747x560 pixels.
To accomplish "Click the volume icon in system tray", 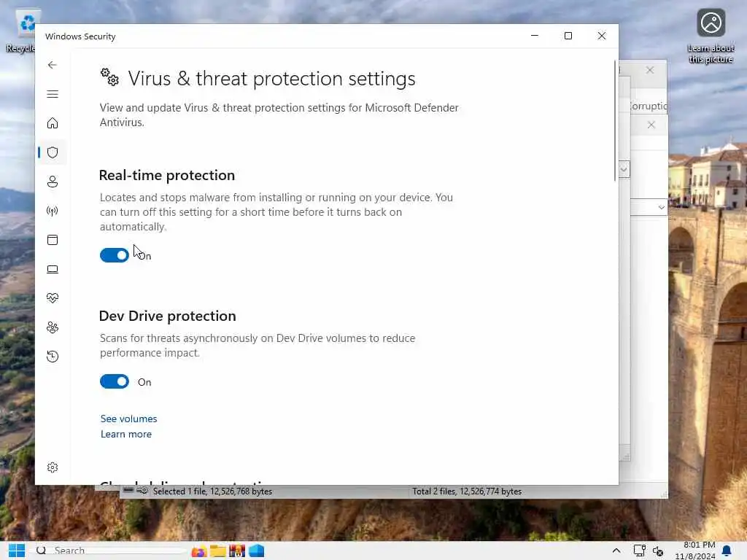I will tap(658, 551).
